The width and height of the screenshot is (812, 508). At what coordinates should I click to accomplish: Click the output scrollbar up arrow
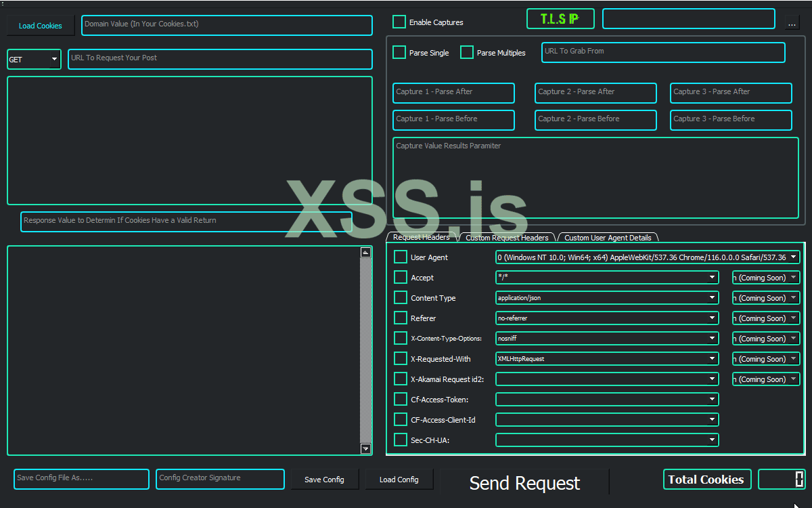[365, 252]
